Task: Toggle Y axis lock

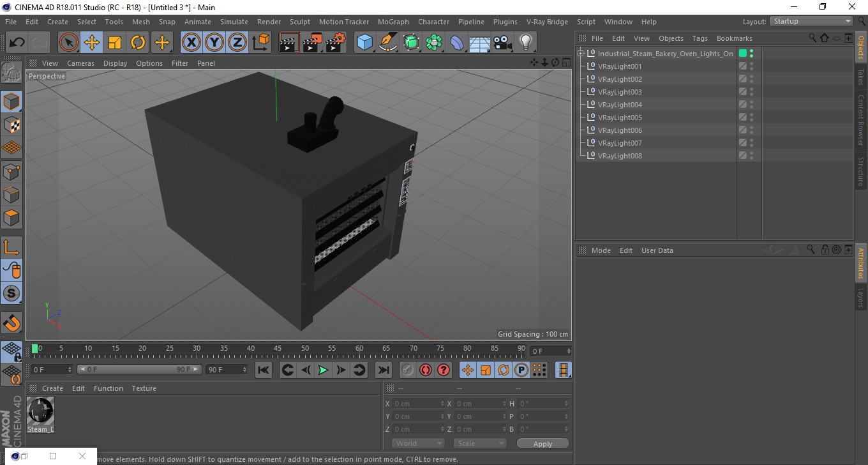Action: click(214, 43)
